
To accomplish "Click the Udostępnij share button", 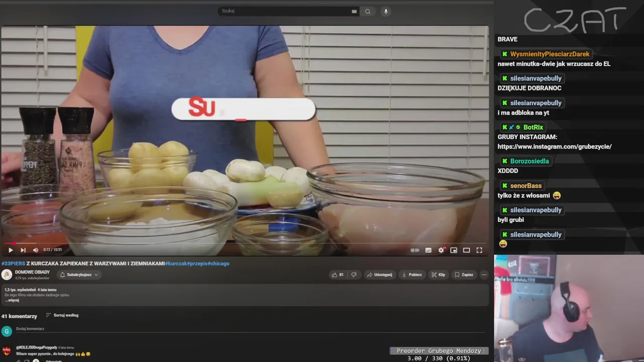I will pos(380,275).
